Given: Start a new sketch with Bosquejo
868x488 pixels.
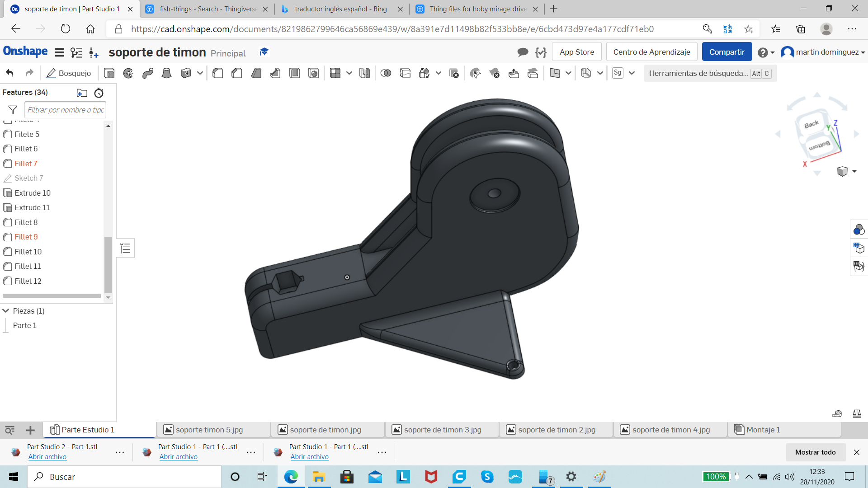Looking at the screenshot, I should coord(69,73).
